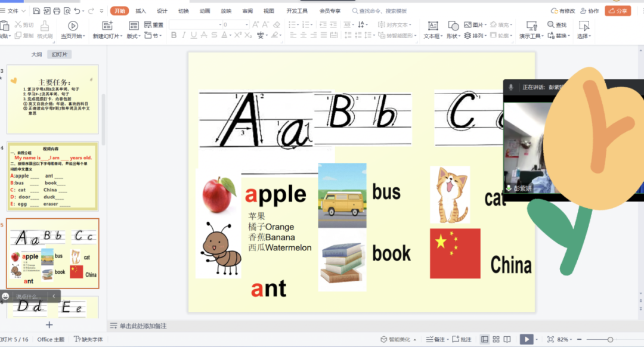The image size is (644, 347).
Task: Toggle the notes (备注) pane in status bar
Action: click(x=436, y=339)
